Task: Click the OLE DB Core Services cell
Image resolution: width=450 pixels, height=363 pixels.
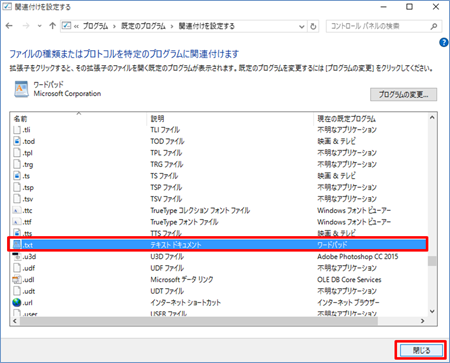Action: click(349, 280)
